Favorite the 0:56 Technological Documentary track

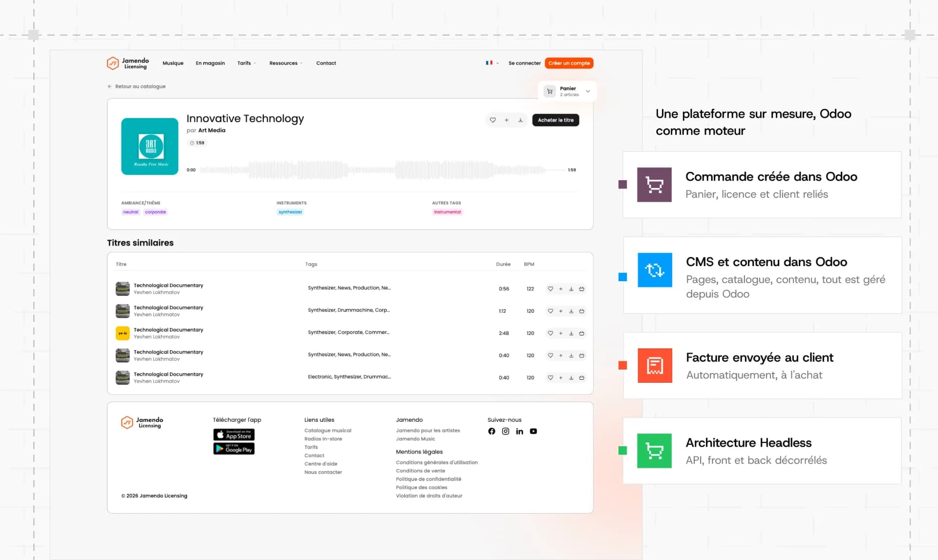550,289
